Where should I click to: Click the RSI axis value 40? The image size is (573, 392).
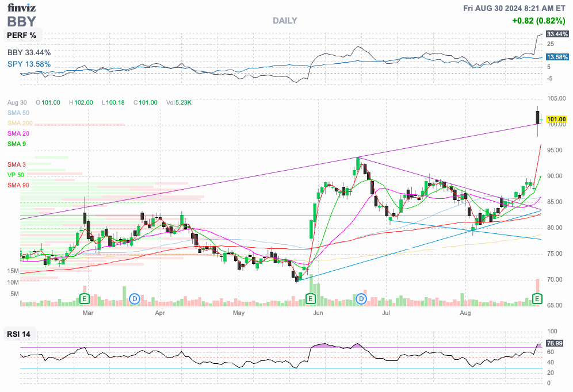[551, 363]
